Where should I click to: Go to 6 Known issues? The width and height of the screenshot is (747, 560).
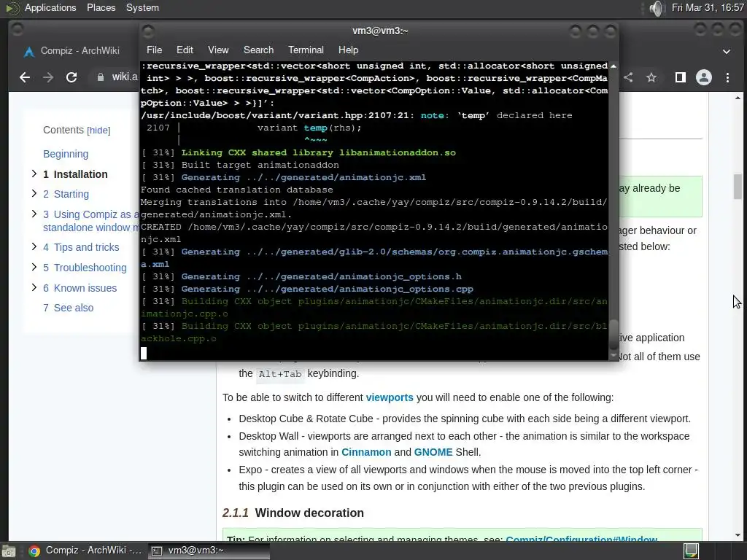pos(80,288)
